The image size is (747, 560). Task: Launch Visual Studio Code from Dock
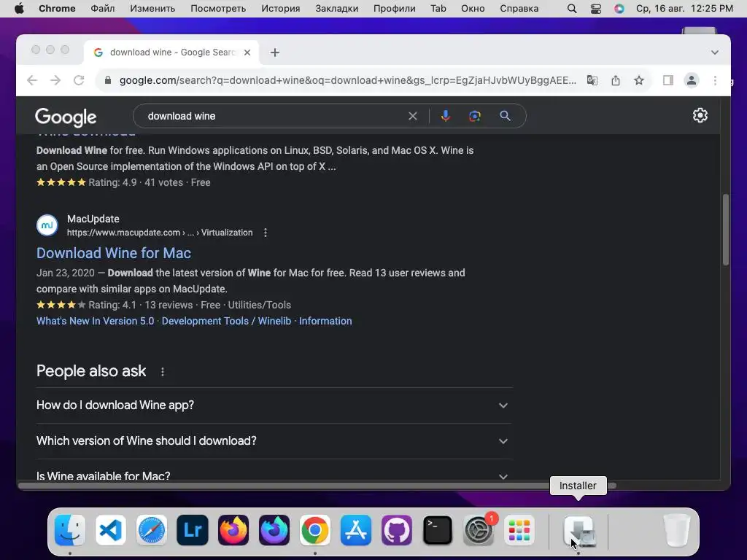(x=111, y=530)
